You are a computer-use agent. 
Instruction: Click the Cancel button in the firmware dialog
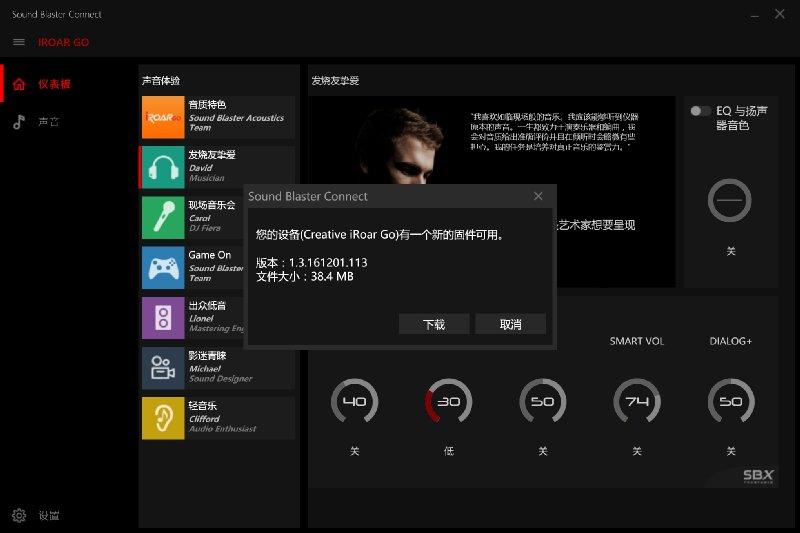point(510,324)
